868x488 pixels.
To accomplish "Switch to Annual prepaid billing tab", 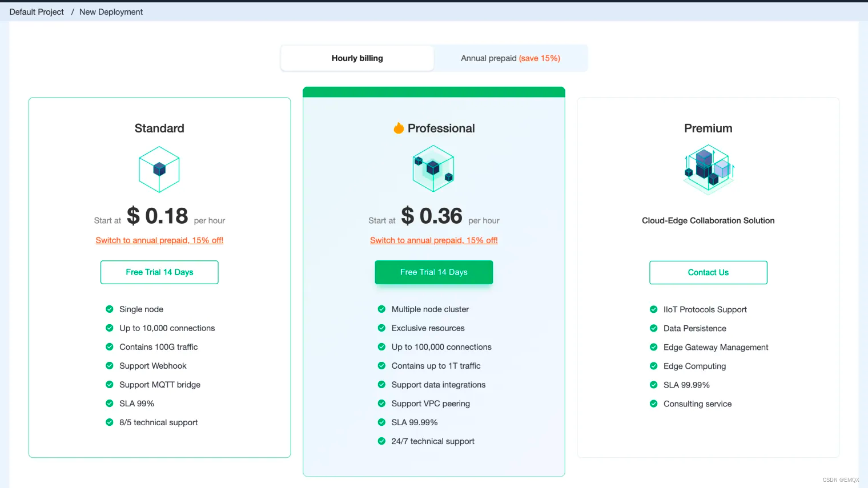I will (511, 58).
